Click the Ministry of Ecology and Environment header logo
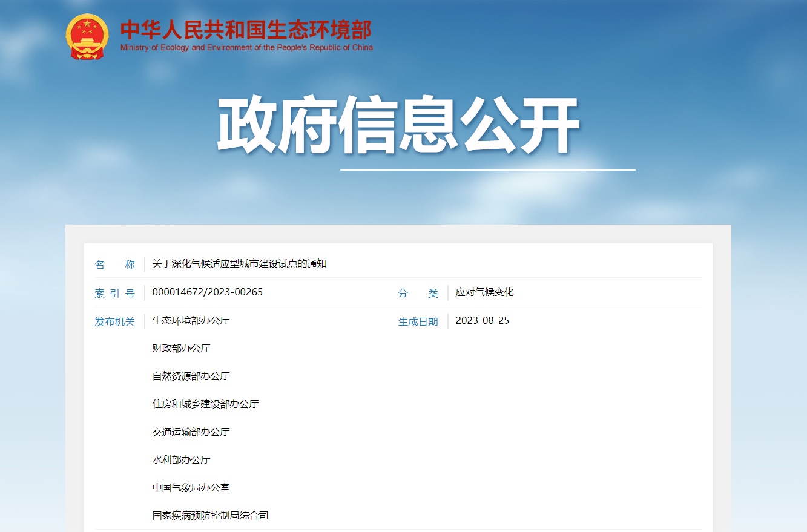 point(245,33)
